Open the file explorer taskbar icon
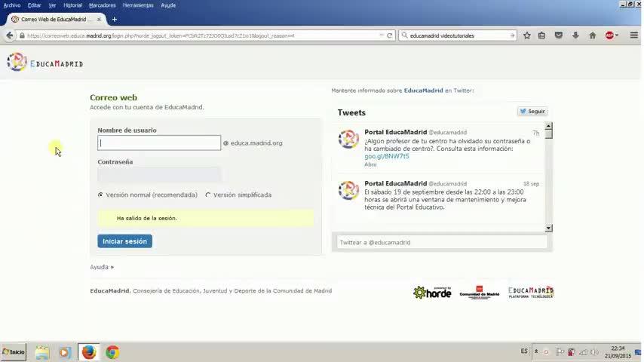 [42, 352]
